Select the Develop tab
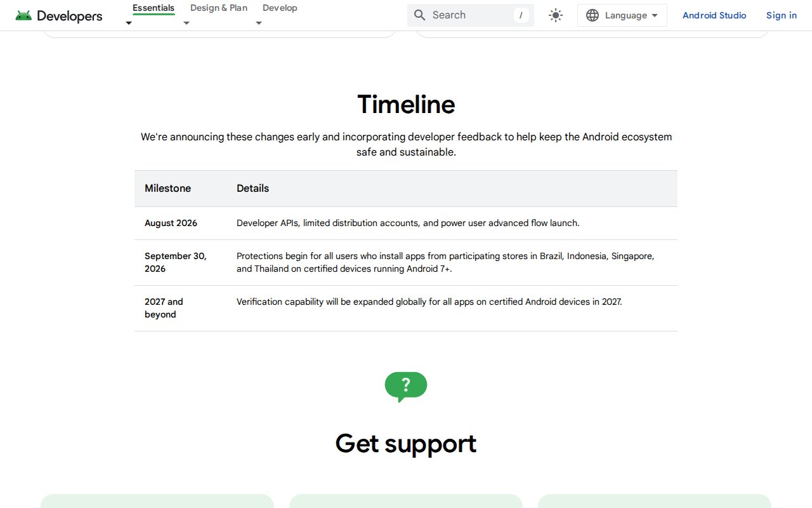This screenshot has width=812, height=508. (x=280, y=8)
